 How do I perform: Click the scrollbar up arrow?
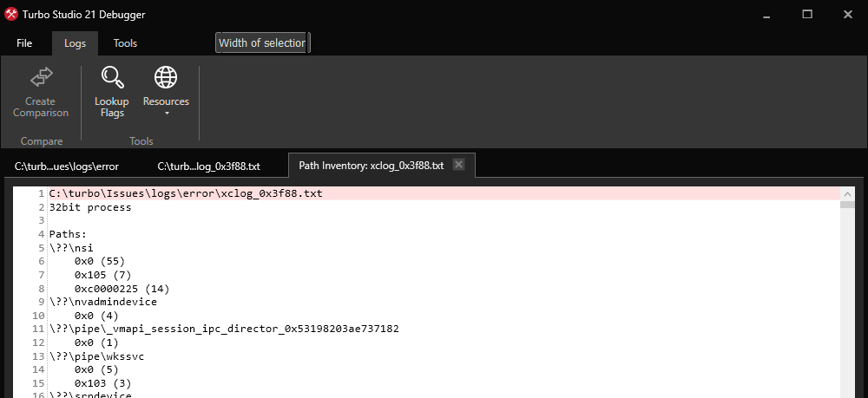coord(847,192)
